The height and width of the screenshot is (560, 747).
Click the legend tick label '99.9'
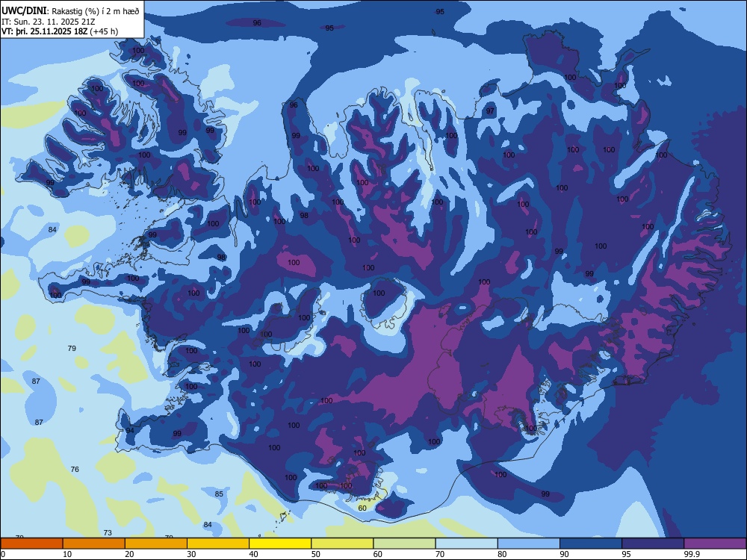tap(691, 554)
